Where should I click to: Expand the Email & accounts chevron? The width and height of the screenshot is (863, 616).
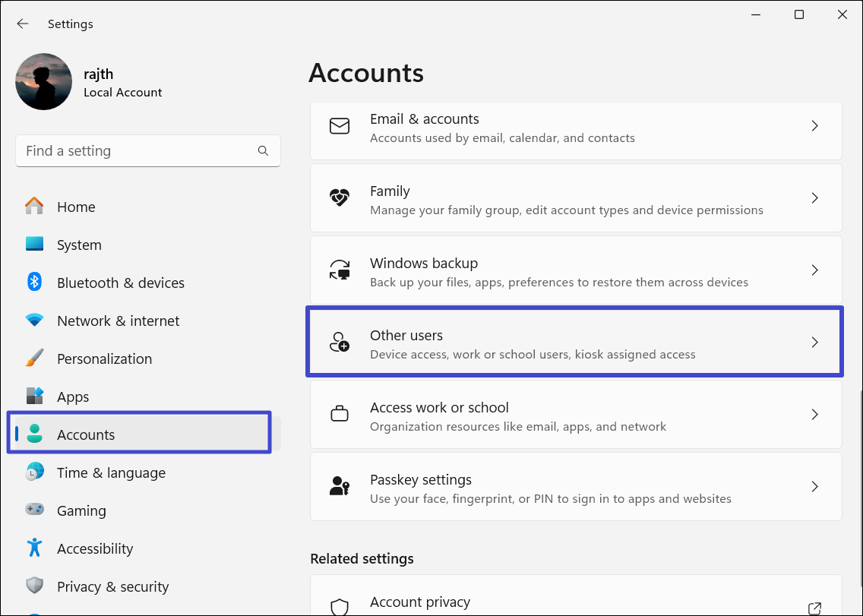[814, 126]
